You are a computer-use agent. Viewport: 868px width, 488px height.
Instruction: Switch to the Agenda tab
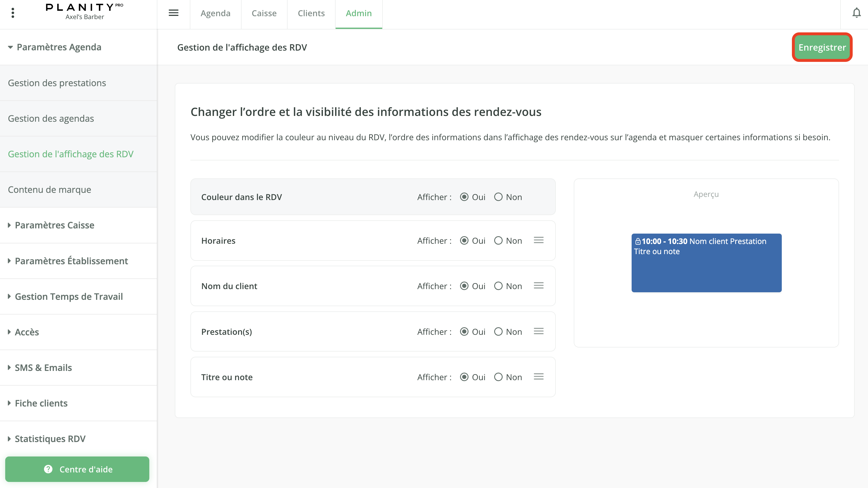click(215, 13)
